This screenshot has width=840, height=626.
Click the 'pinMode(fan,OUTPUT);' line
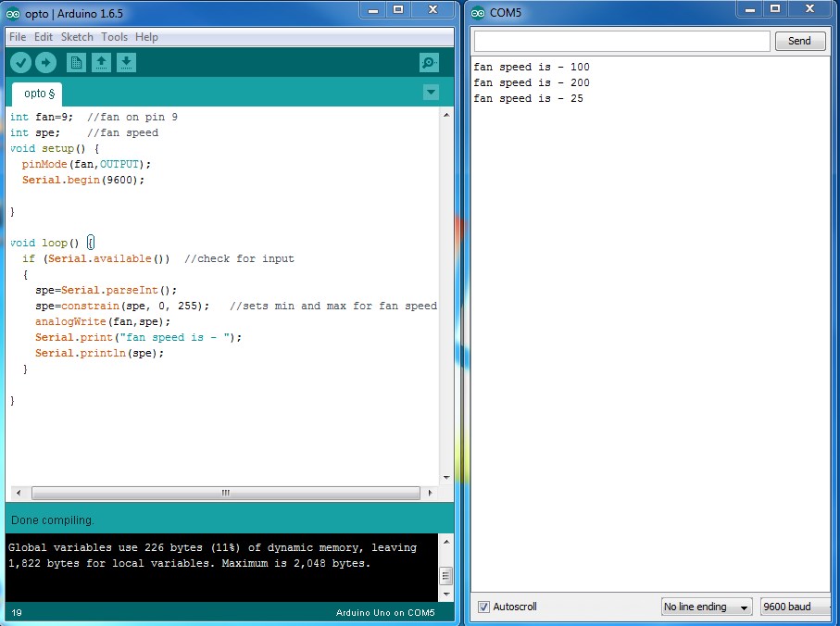point(86,164)
